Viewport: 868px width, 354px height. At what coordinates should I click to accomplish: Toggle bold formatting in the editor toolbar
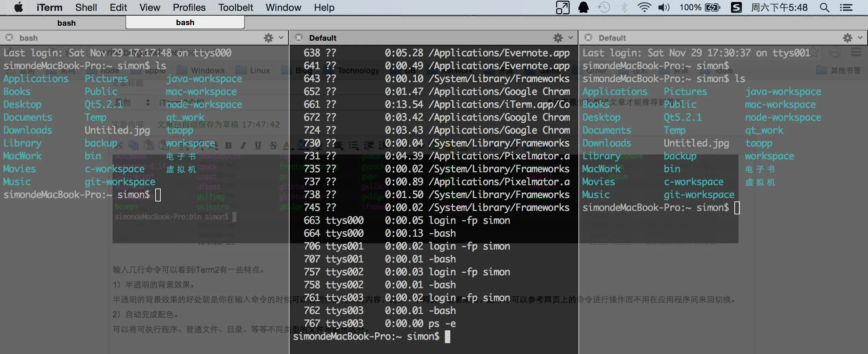[229, 145]
